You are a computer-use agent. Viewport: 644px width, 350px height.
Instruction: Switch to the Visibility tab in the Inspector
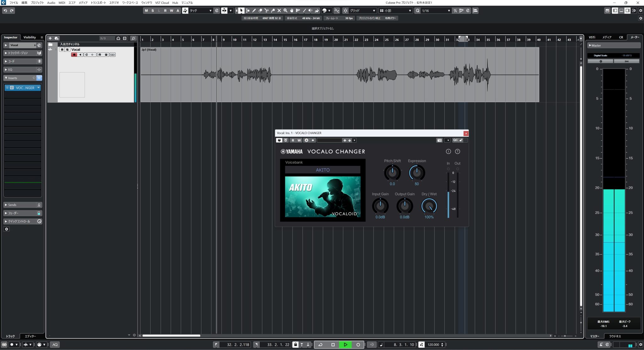pos(30,37)
